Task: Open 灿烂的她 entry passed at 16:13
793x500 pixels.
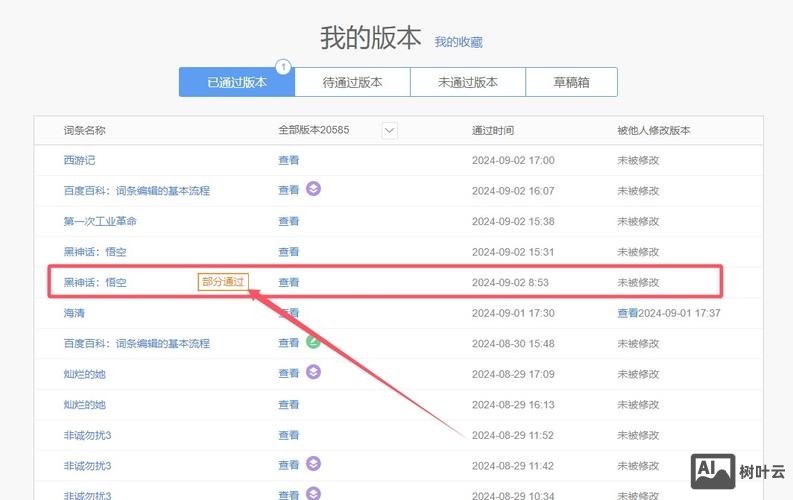Action: click(84, 404)
